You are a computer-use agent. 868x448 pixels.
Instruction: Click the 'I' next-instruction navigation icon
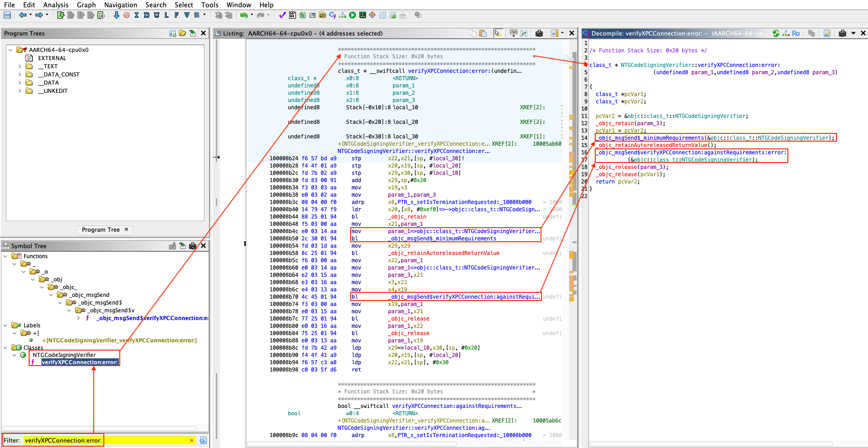pos(136,15)
